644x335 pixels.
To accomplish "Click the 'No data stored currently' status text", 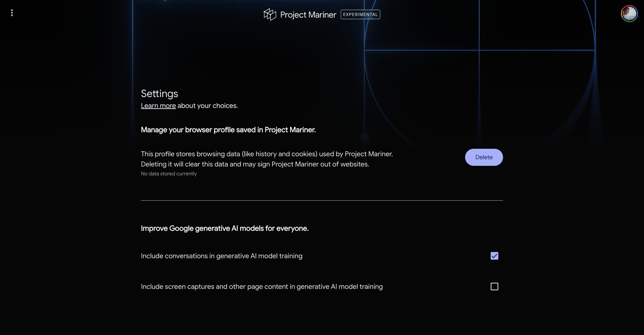I will (169, 174).
